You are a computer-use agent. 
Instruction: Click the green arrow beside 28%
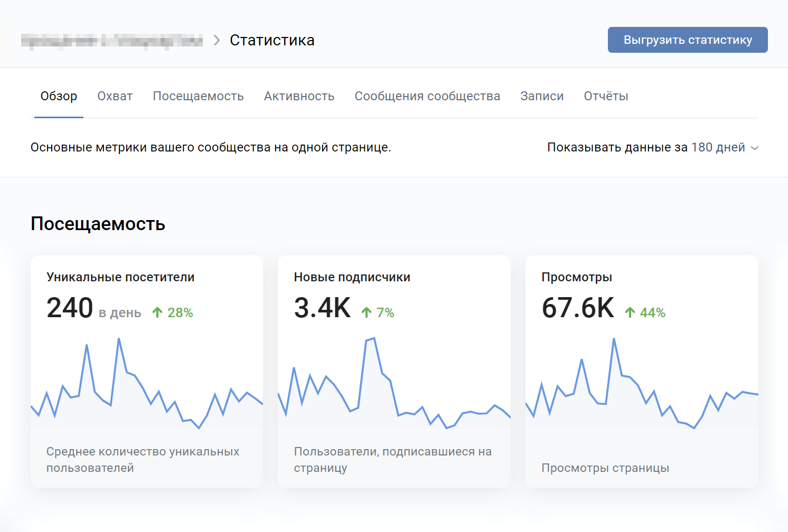point(157,312)
